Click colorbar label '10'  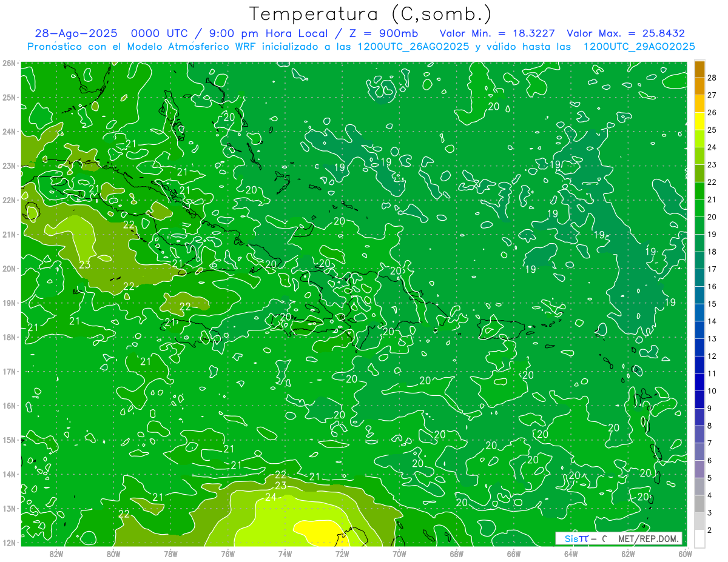[x=712, y=391]
